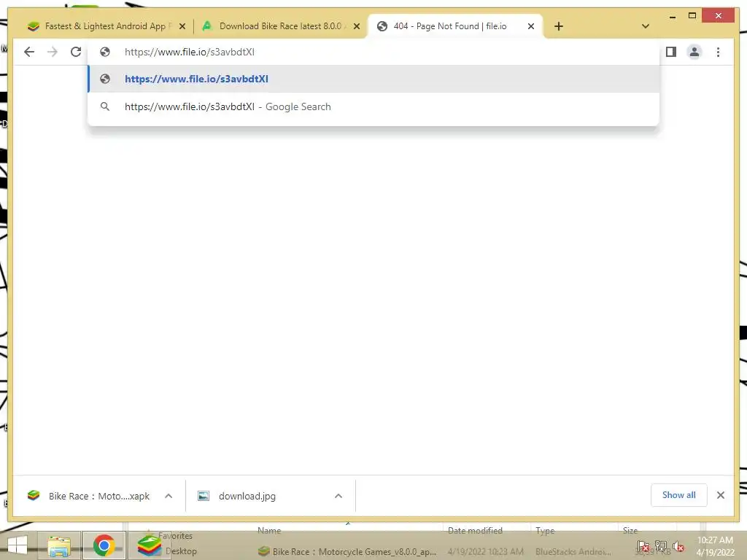The image size is (747, 560).
Task: Click the globe icon in URL suggestion
Action: point(105,79)
